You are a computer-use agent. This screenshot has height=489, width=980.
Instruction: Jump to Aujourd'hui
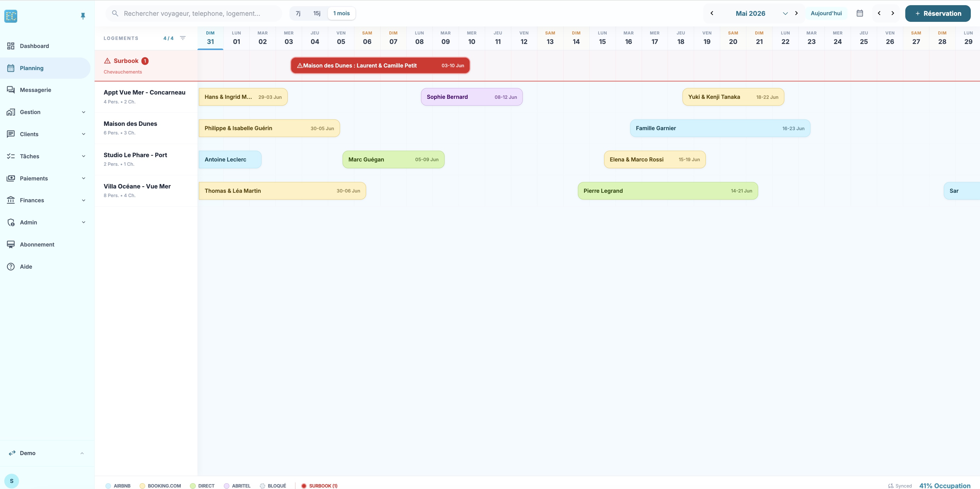[x=826, y=13]
